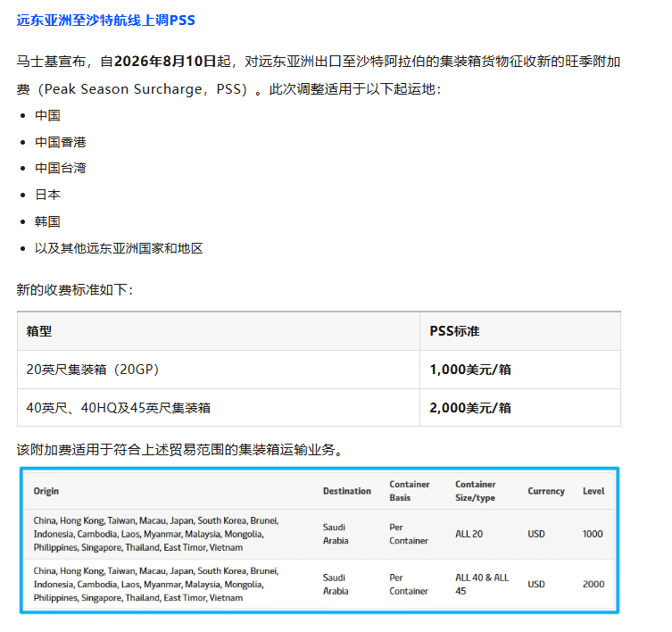This screenshot has height=632, width=672.
Task: Click the sentence 该附加费适用于符合上述贸易范围的集装箱运输业务
Action: click(x=179, y=450)
